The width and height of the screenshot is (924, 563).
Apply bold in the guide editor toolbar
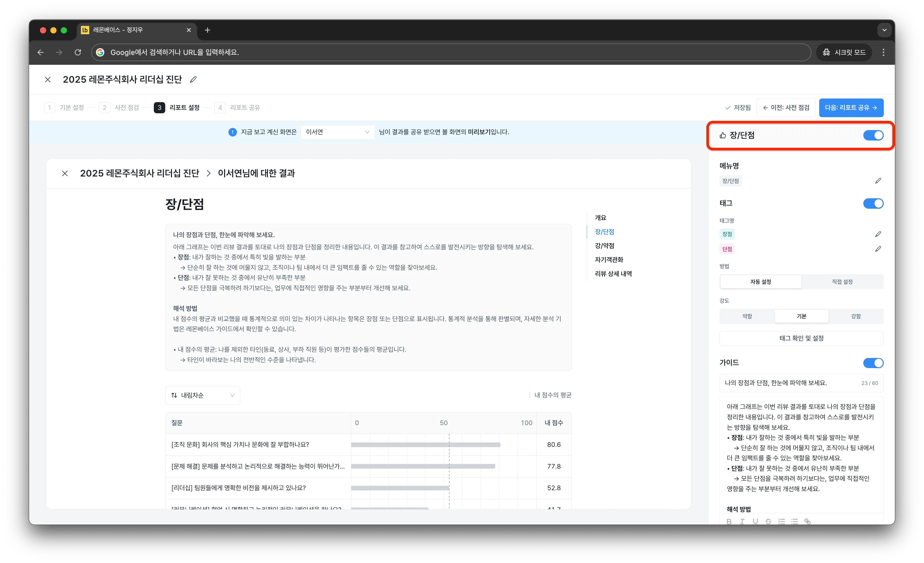(x=729, y=521)
